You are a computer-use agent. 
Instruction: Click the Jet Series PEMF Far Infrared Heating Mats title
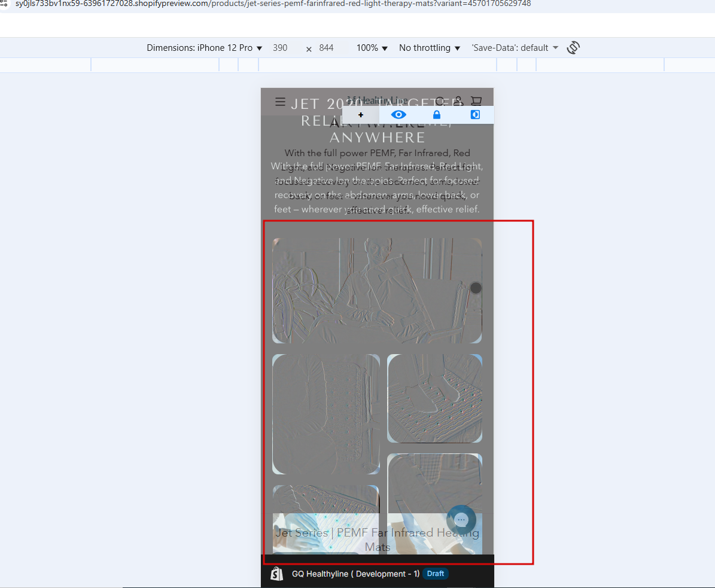click(377, 540)
